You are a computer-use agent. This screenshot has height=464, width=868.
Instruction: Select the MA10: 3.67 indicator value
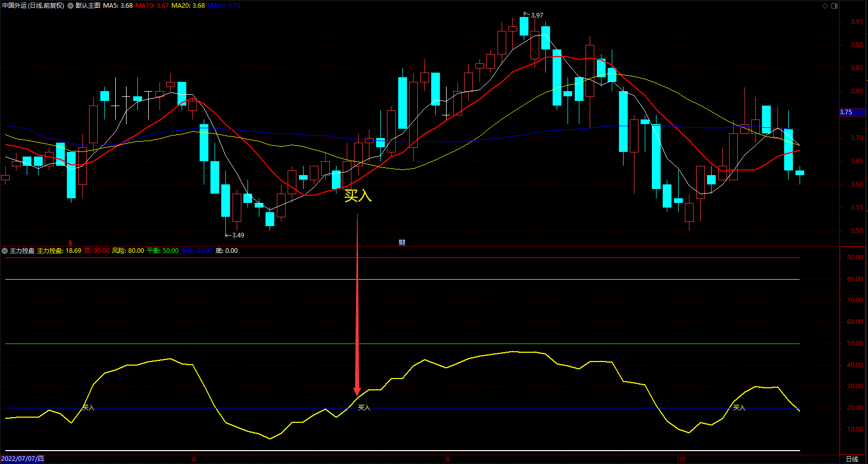[x=152, y=6]
